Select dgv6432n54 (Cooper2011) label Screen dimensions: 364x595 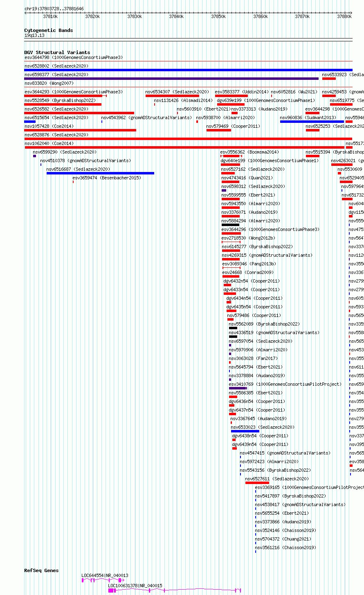(252, 281)
